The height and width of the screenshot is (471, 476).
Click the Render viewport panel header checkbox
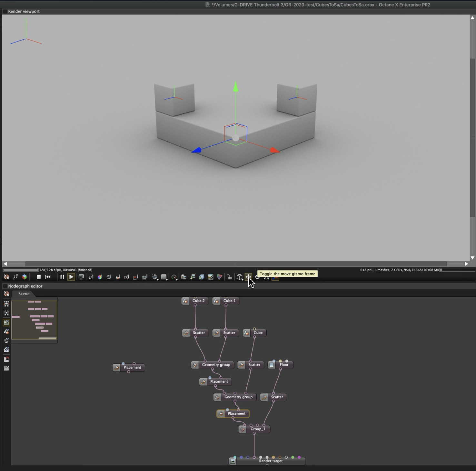(x=5, y=11)
